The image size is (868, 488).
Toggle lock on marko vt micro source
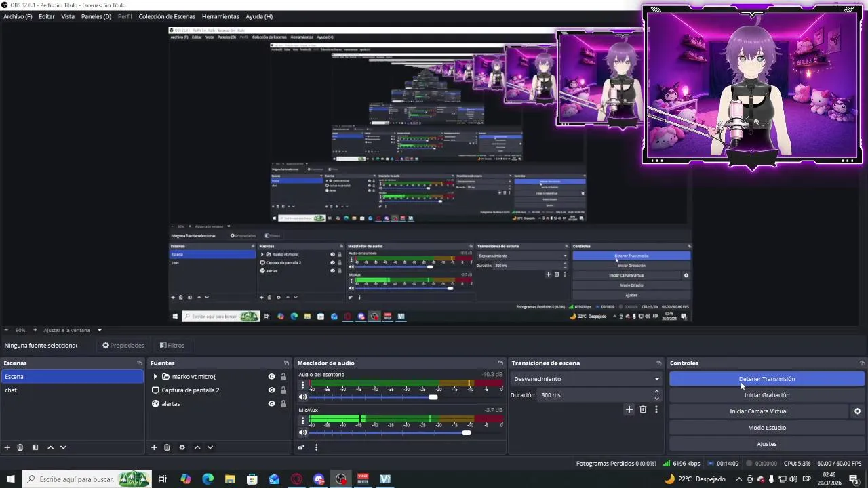point(283,377)
